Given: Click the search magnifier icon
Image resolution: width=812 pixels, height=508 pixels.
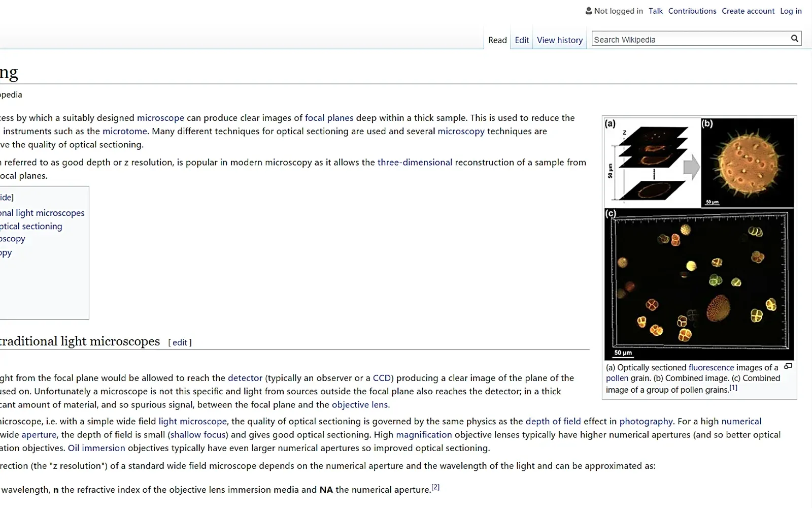Looking at the screenshot, I should click(x=794, y=39).
